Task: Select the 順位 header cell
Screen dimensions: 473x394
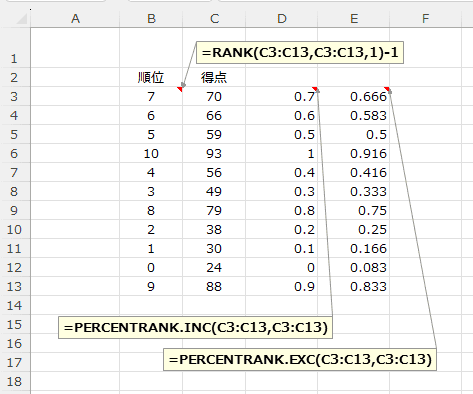Action: coord(151,77)
